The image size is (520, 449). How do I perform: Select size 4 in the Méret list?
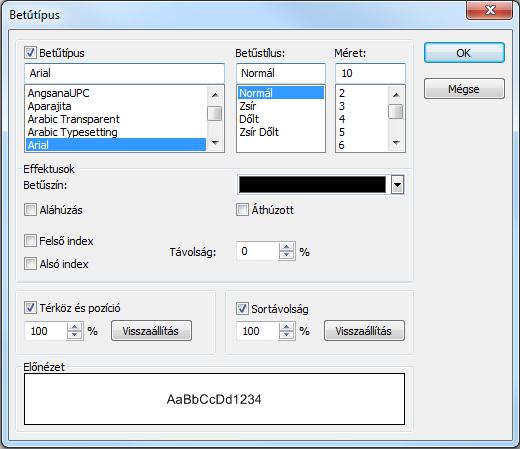362,119
